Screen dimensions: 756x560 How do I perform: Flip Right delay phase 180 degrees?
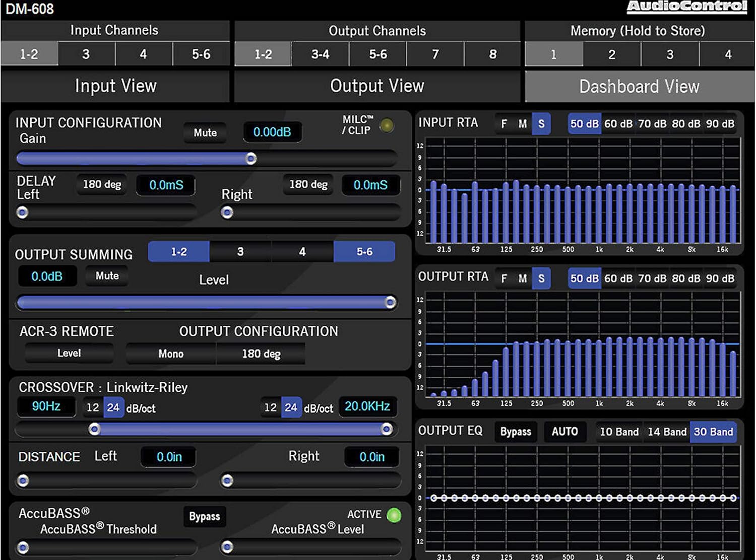tap(307, 184)
